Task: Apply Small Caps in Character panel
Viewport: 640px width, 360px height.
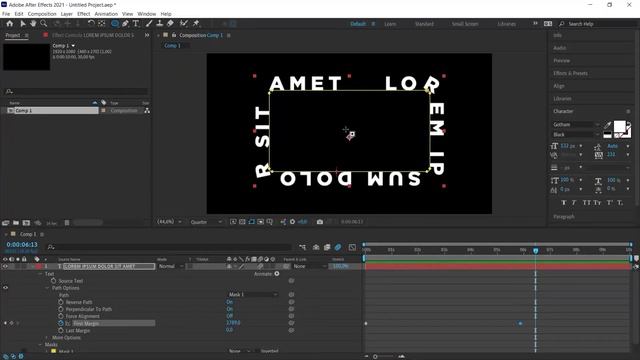Action: [597, 202]
